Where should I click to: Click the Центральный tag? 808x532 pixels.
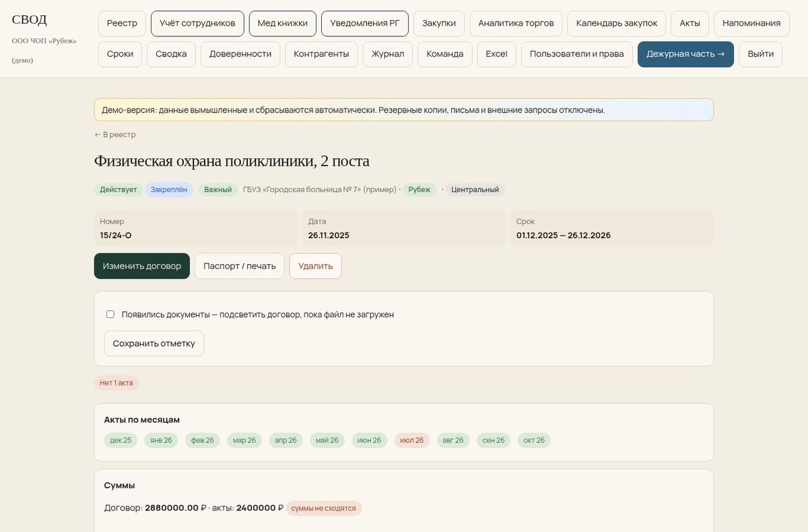tap(475, 190)
